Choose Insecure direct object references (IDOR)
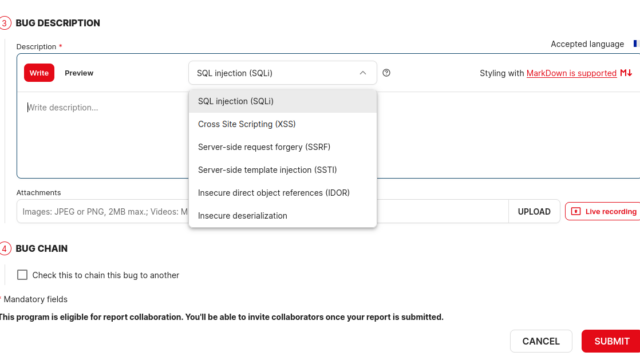 coord(282,193)
